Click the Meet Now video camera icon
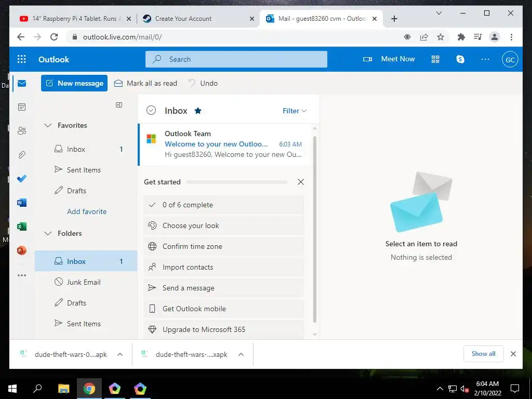The height and width of the screenshot is (399, 532). [367, 59]
